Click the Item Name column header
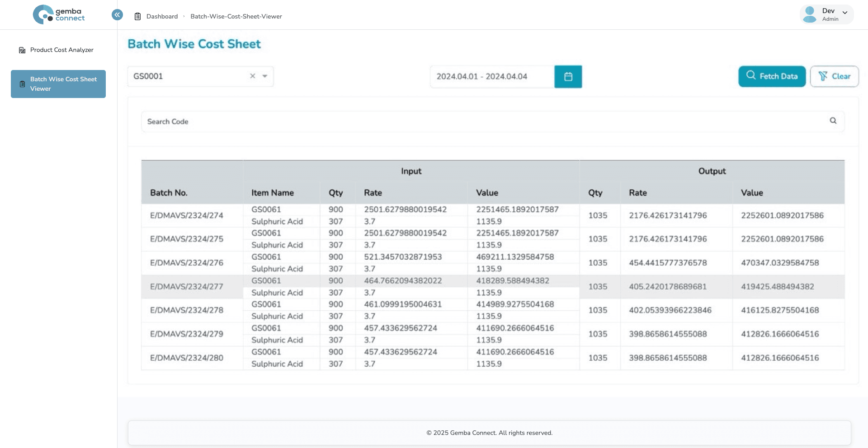 273,193
